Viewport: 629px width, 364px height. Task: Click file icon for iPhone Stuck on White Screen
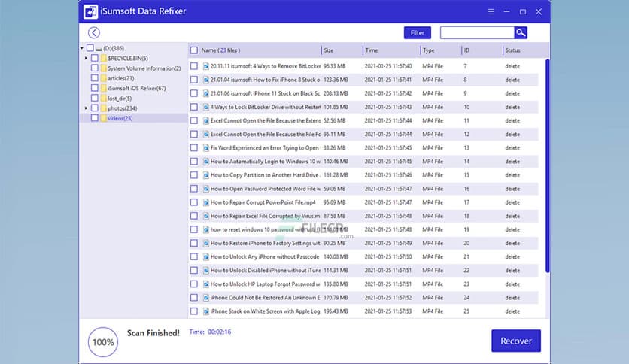pos(206,311)
